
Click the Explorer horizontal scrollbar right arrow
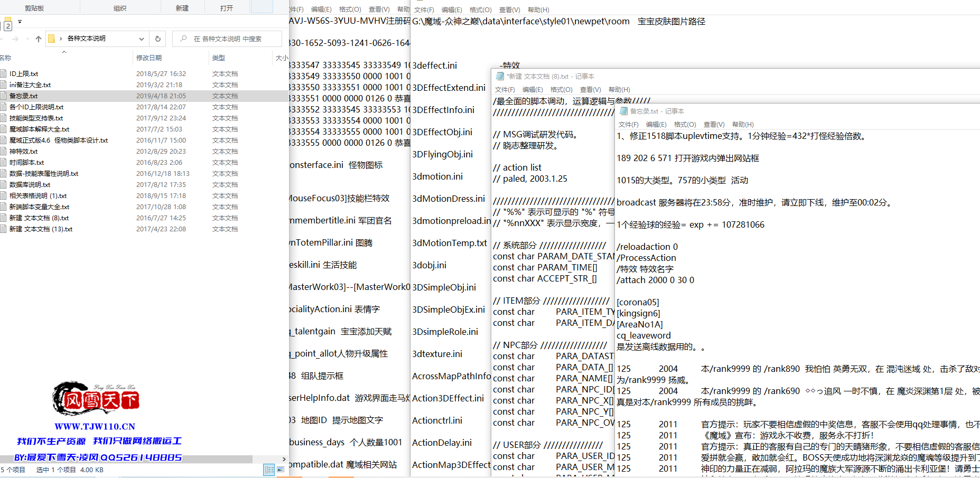pos(284,460)
